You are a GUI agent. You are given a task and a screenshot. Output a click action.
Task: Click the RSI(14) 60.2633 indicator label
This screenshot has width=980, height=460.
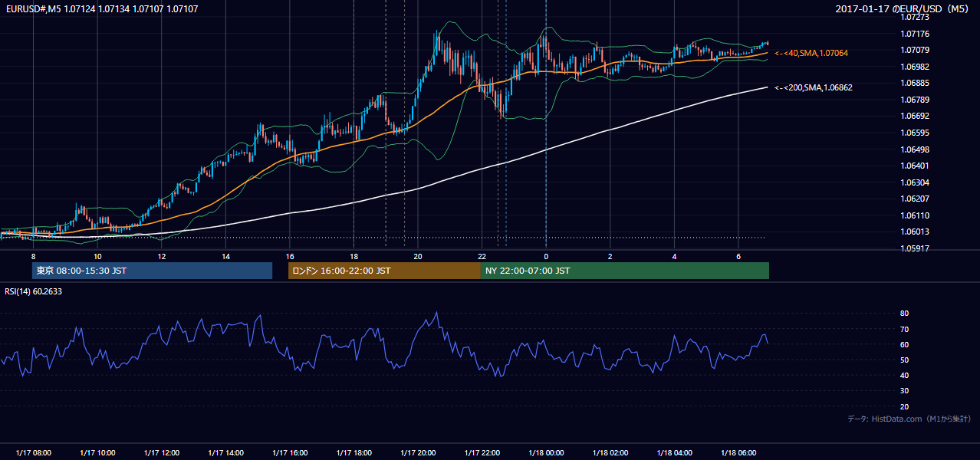[x=33, y=291]
